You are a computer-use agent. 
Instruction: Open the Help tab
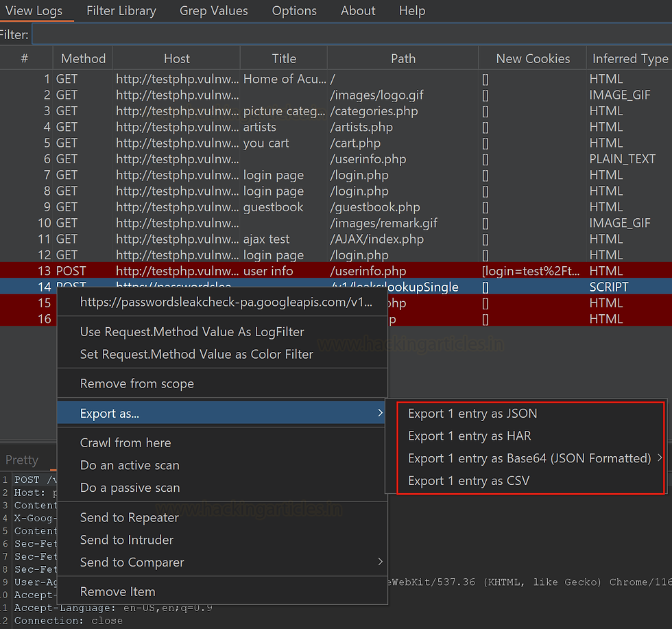[x=412, y=11]
